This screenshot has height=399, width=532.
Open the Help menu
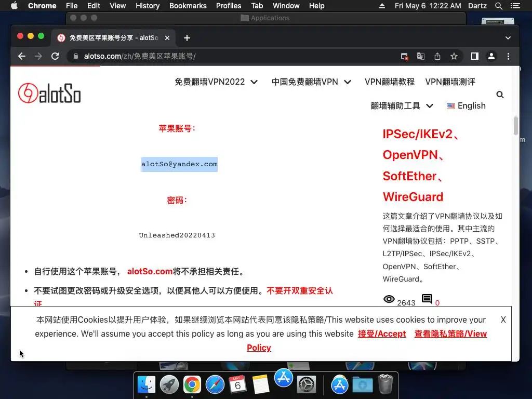point(316,6)
